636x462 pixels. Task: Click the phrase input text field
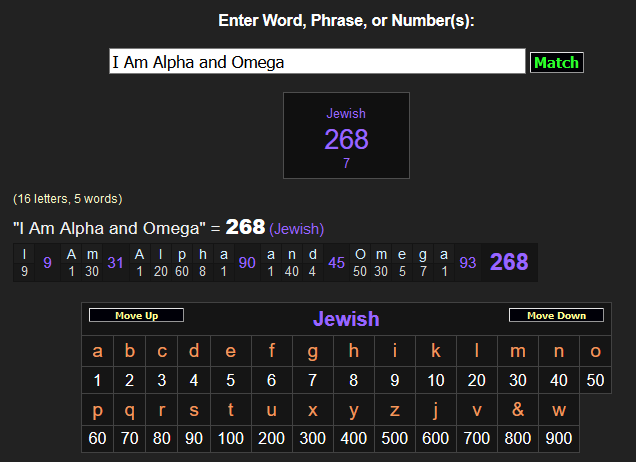317,62
